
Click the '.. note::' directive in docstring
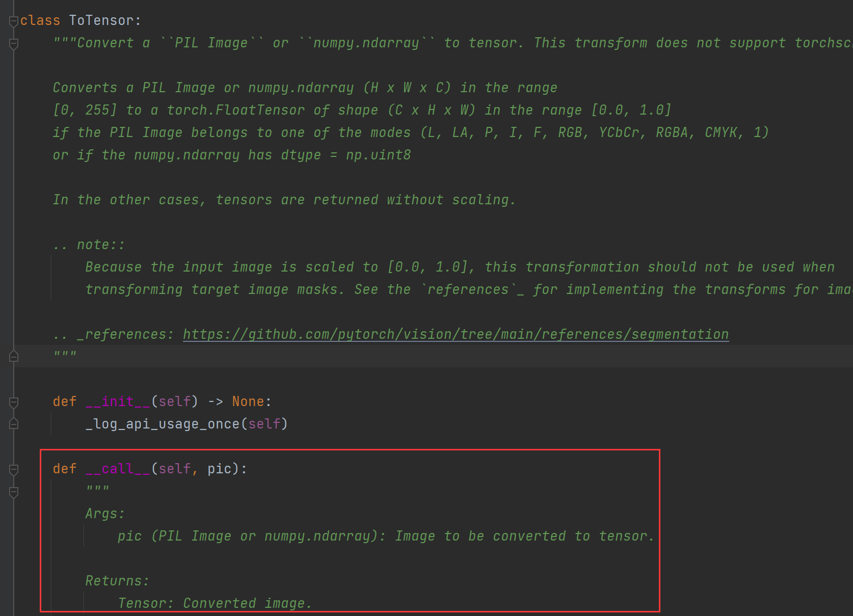89,245
